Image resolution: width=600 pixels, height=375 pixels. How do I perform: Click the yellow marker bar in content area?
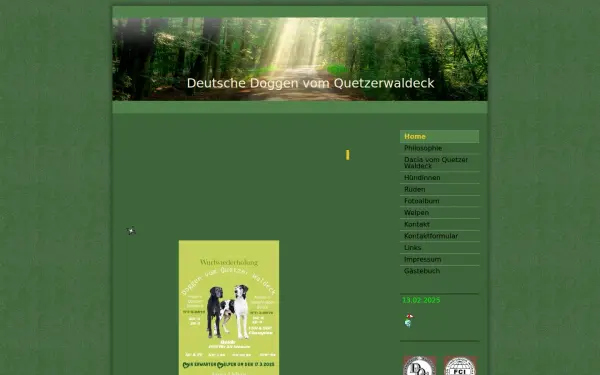pyautogui.click(x=347, y=155)
